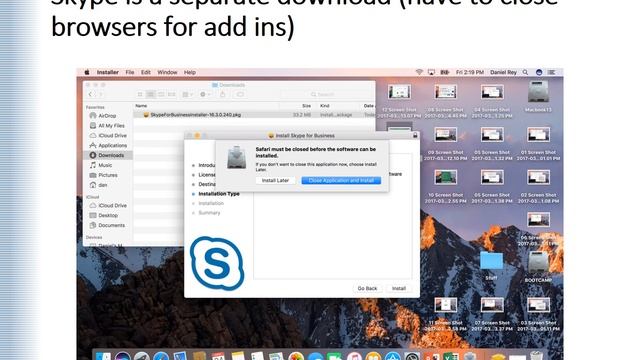Screen dimensions: 640x360
Task: Open the Apple menu
Action: click(87, 72)
